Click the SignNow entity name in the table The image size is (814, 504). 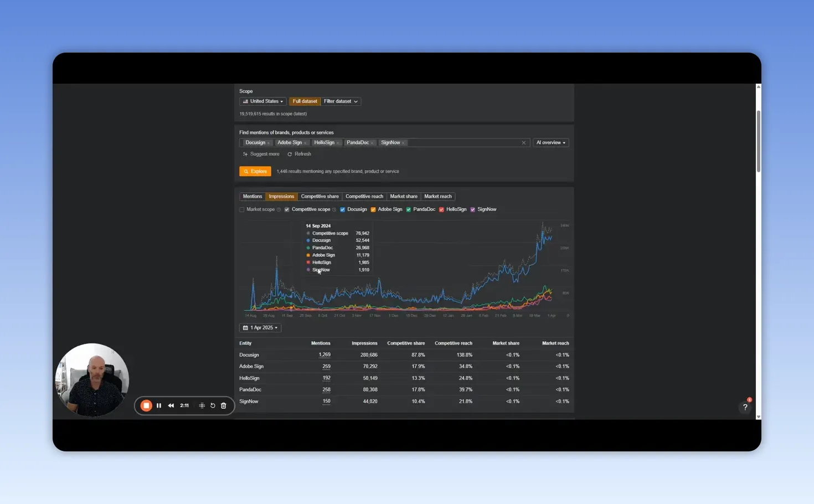[x=249, y=402]
